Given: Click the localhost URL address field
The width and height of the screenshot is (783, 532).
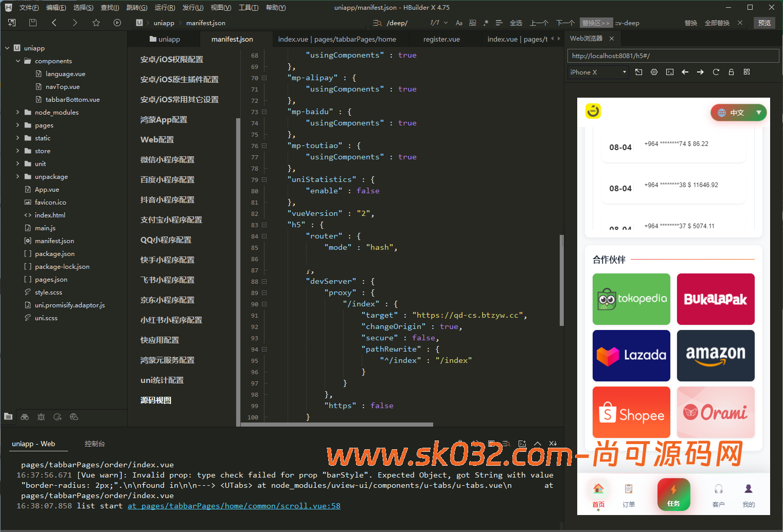Looking at the screenshot, I should click(x=672, y=56).
